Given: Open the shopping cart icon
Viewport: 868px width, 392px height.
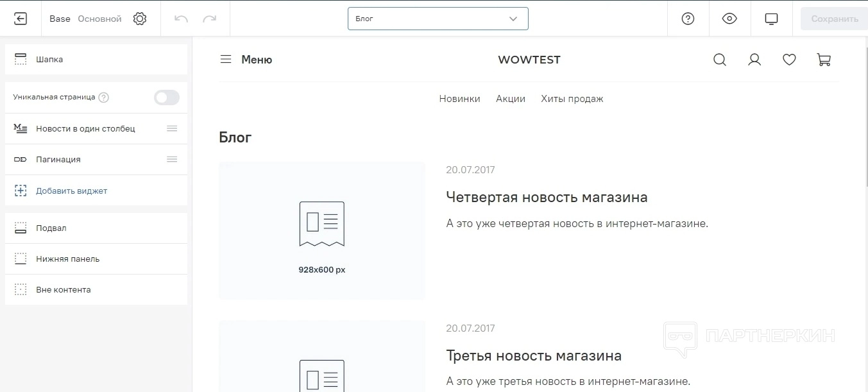Looking at the screenshot, I should 824,60.
